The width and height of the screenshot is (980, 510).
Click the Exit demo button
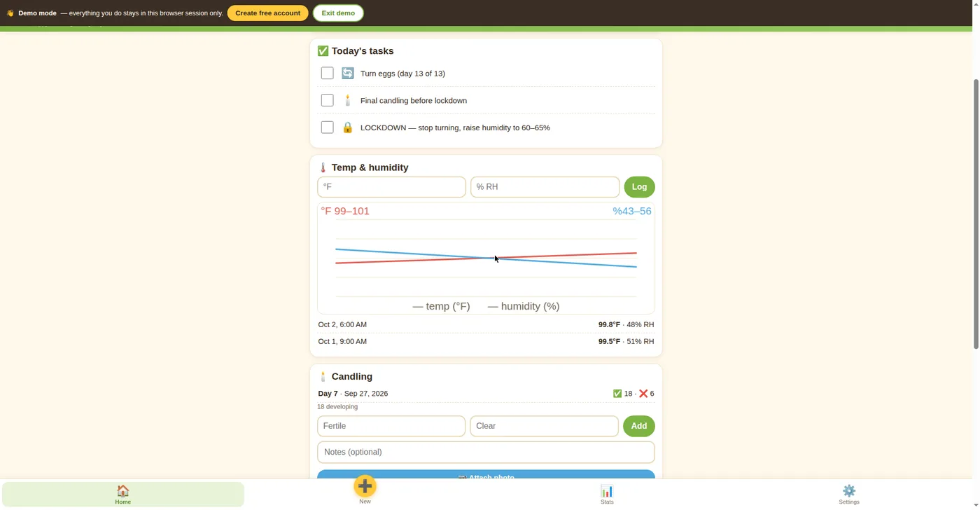click(x=338, y=13)
